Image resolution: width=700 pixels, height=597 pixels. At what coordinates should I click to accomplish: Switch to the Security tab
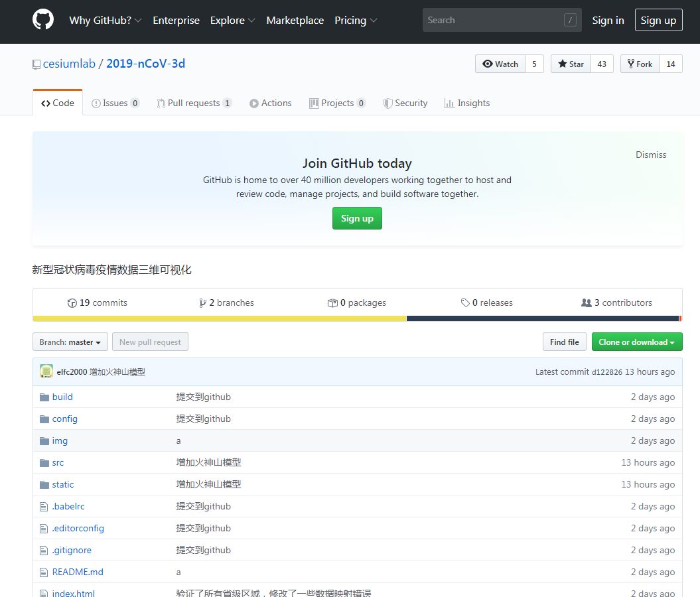pyautogui.click(x=405, y=103)
